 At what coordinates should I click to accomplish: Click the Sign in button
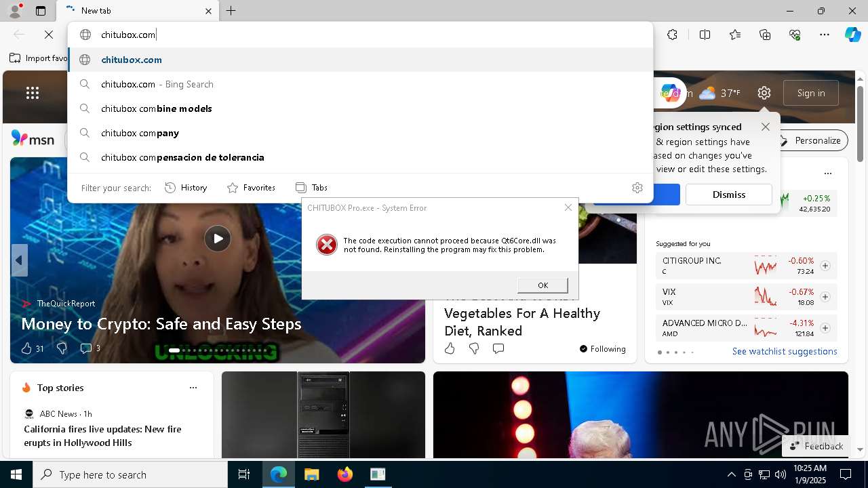click(811, 93)
